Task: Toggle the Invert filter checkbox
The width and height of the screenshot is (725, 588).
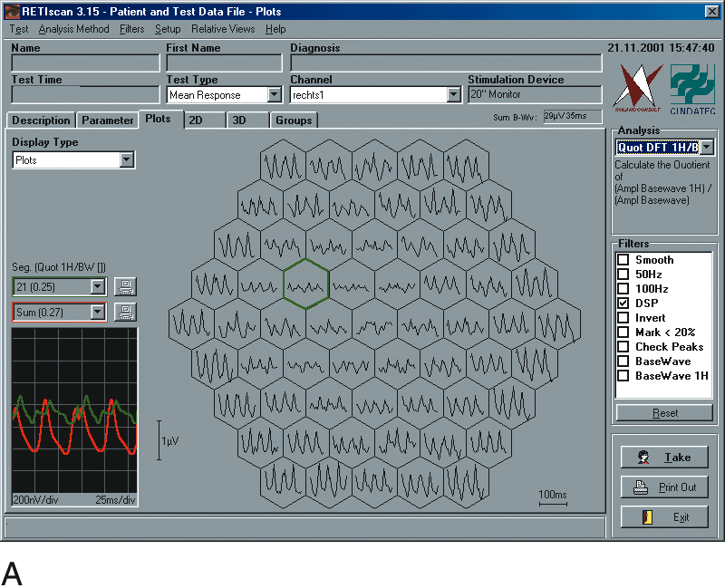Action: [x=623, y=318]
